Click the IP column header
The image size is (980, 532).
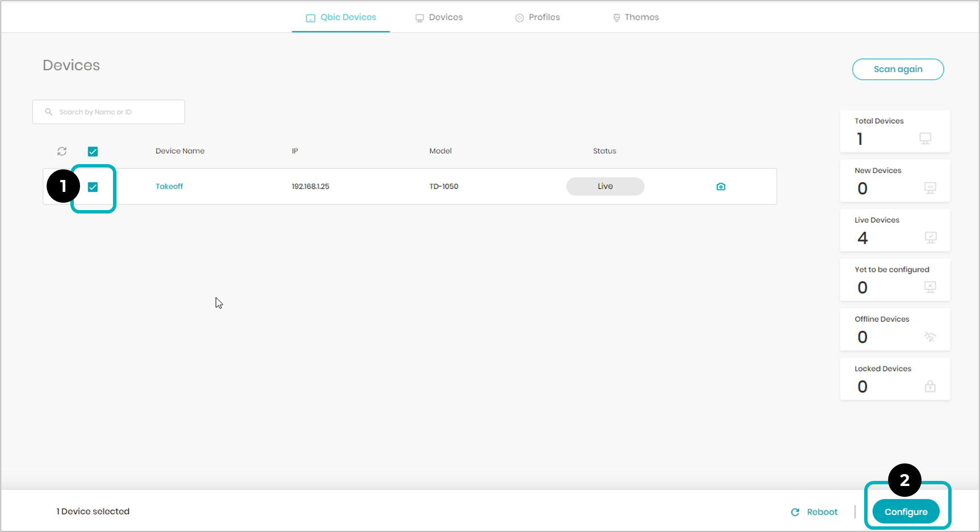[x=295, y=151]
